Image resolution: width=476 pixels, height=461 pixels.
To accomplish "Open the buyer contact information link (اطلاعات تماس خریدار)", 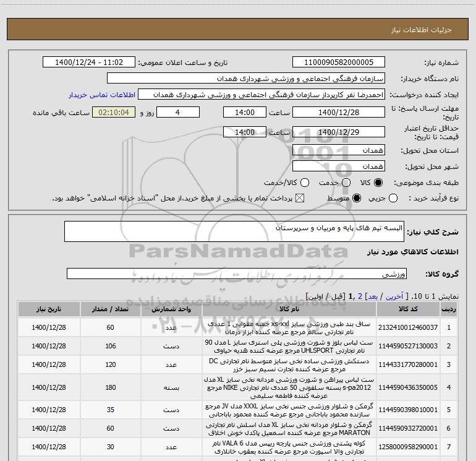I will tap(102, 95).
